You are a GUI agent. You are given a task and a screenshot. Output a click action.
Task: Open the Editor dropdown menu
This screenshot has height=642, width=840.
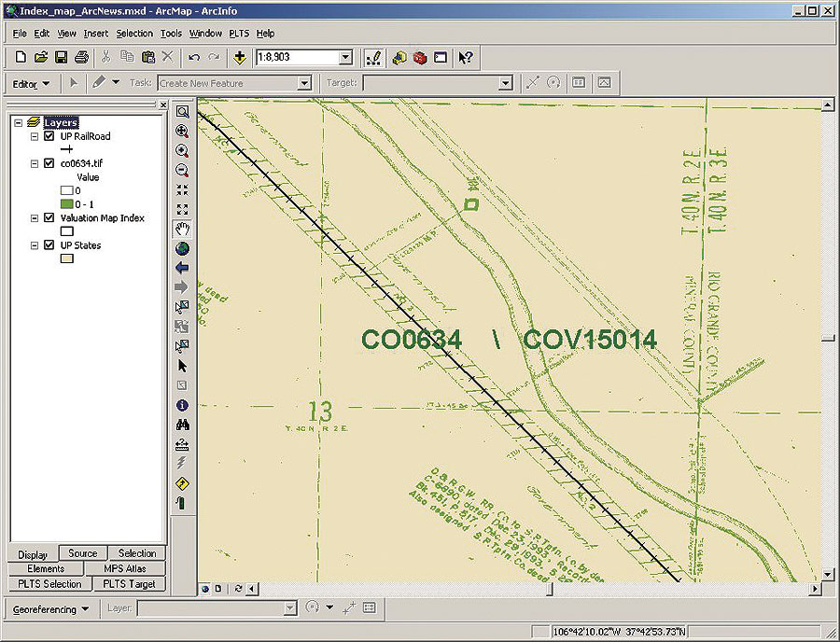(31, 84)
